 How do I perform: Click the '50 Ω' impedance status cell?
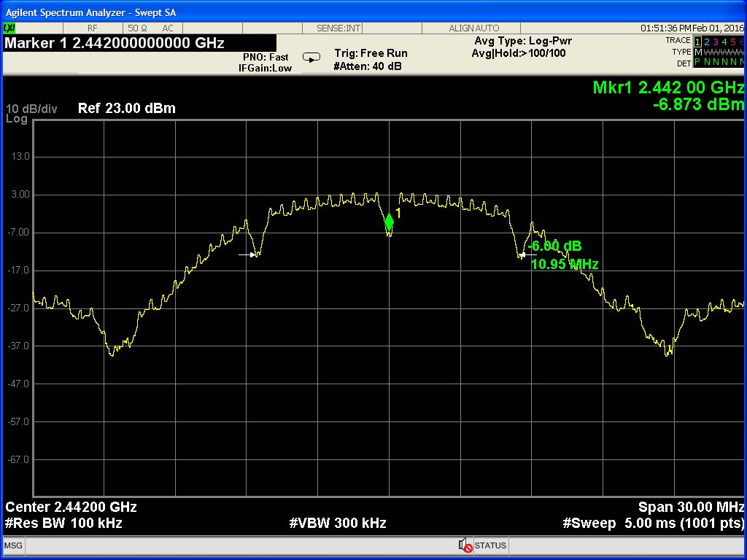pos(137,28)
